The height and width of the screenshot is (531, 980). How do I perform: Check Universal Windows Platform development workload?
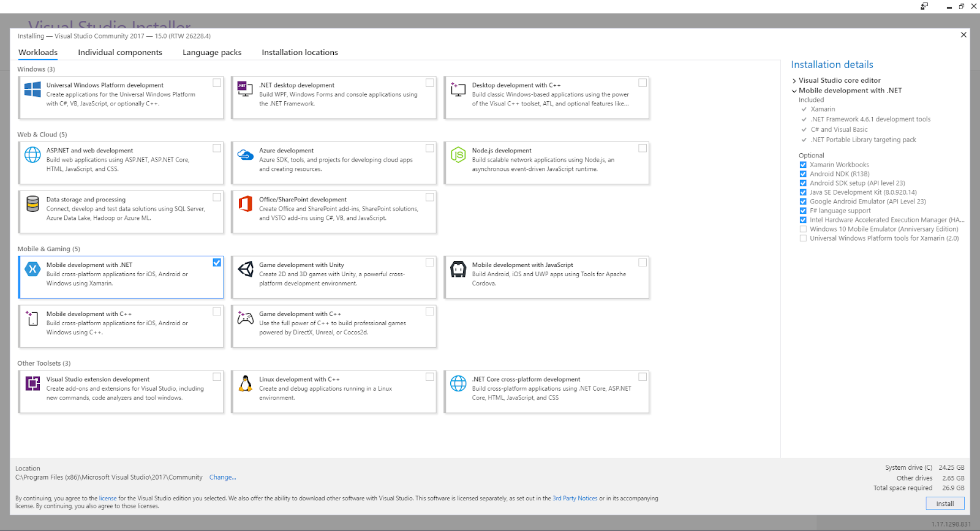(x=217, y=83)
